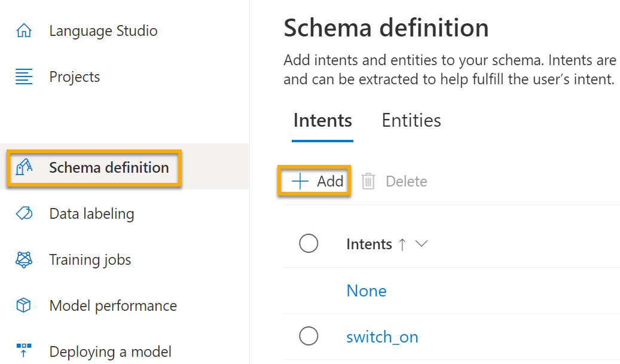The image size is (620, 364).
Task: Switch to the Entities tab
Action: 411,120
